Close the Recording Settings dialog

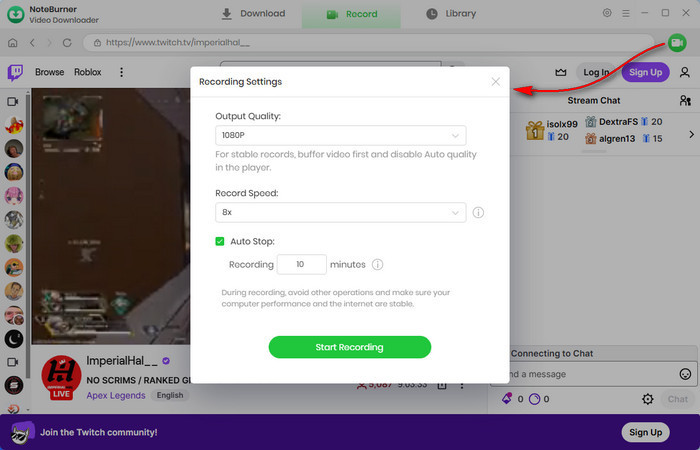click(496, 82)
